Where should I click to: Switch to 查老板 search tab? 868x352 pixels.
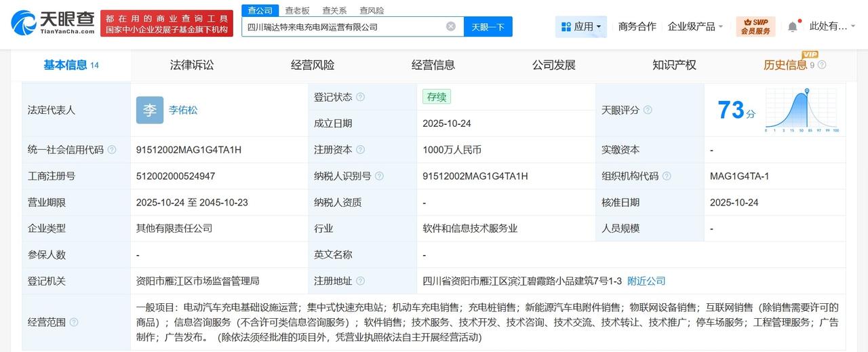(x=297, y=10)
